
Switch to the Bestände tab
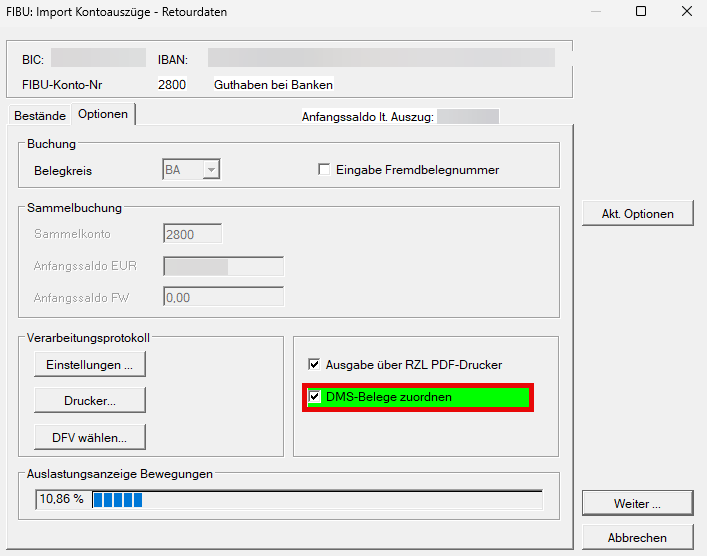click(40, 115)
